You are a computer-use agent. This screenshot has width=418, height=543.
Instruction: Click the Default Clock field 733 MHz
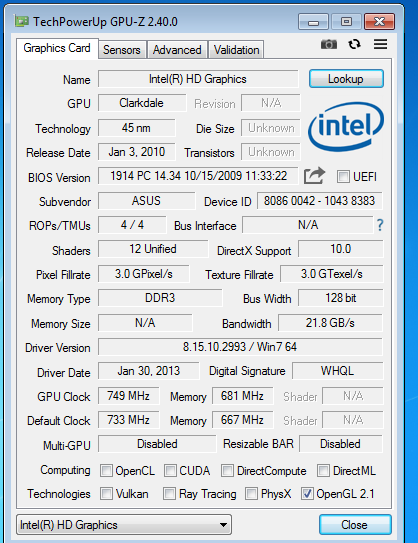(128, 420)
